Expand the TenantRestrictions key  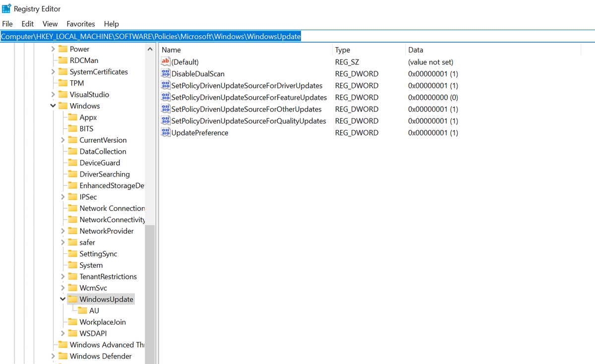pyautogui.click(x=63, y=277)
